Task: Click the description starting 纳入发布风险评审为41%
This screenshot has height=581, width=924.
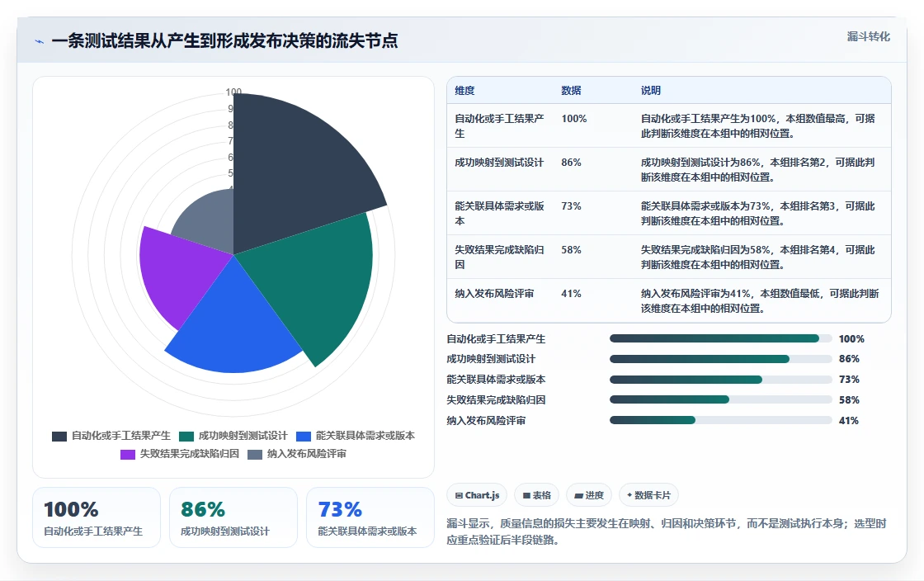Action: point(760,300)
